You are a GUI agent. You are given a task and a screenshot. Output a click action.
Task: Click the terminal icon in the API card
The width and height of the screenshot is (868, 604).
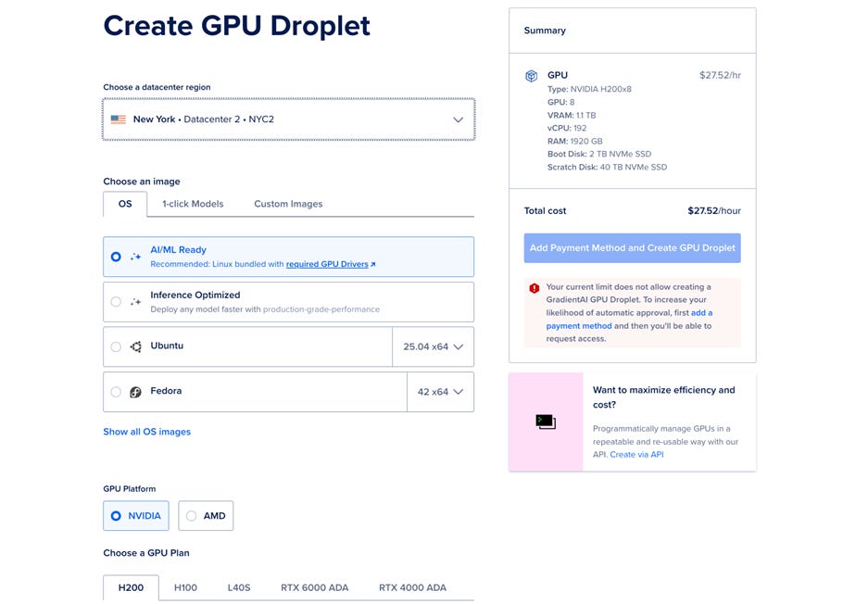tap(546, 422)
